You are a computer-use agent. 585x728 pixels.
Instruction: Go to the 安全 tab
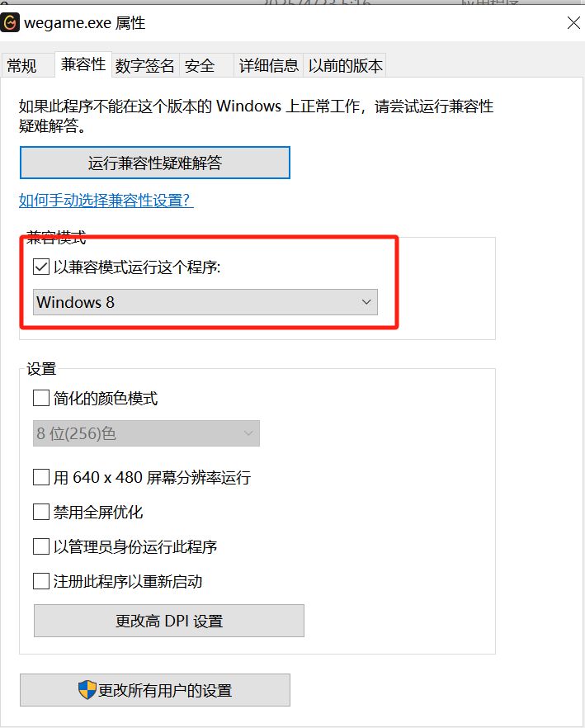(x=200, y=66)
